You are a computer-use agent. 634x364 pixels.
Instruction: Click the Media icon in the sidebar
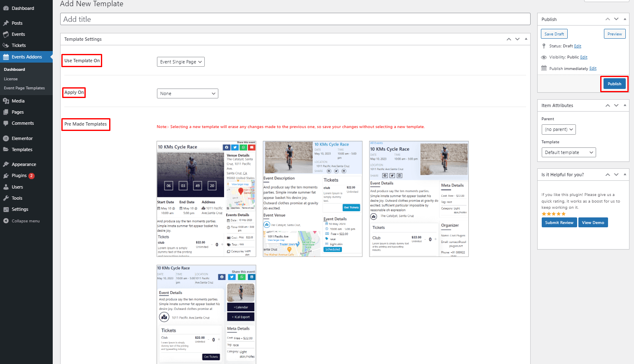(6, 101)
